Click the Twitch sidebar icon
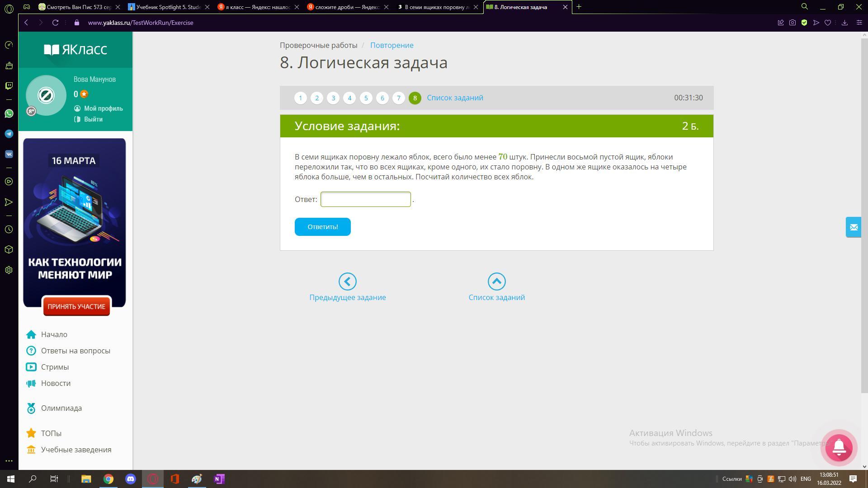The width and height of the screenshot is (868, 488). click(9, 86)
